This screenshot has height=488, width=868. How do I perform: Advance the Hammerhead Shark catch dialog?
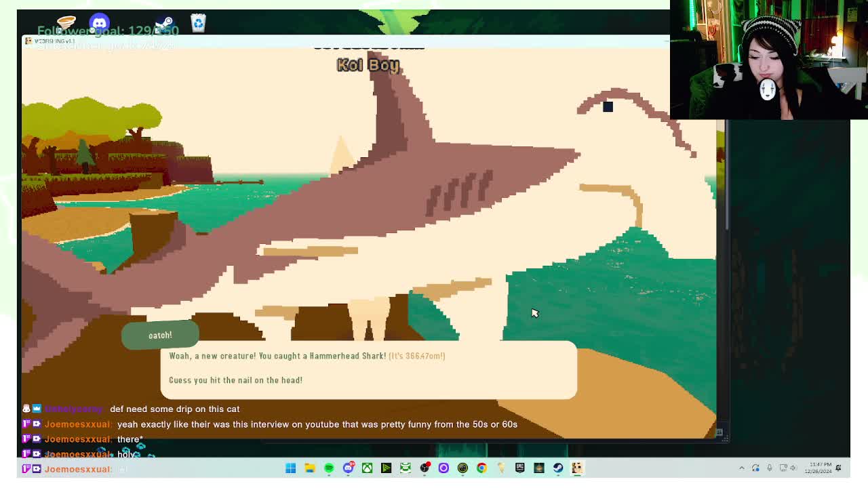[x=368, y=369]
